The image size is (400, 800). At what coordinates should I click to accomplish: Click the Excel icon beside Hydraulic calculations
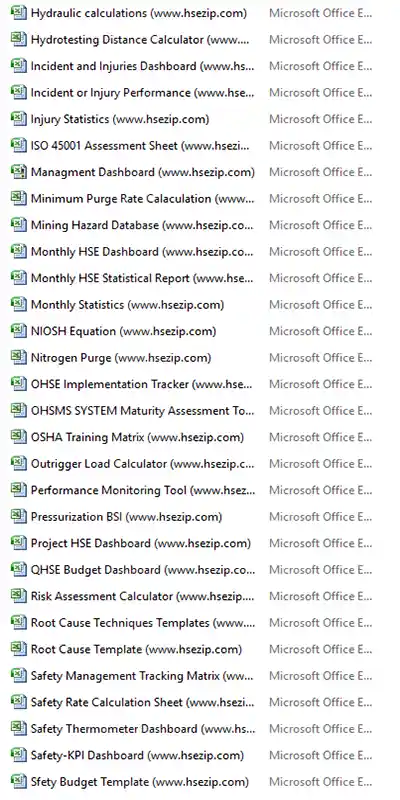pos(19,13)
